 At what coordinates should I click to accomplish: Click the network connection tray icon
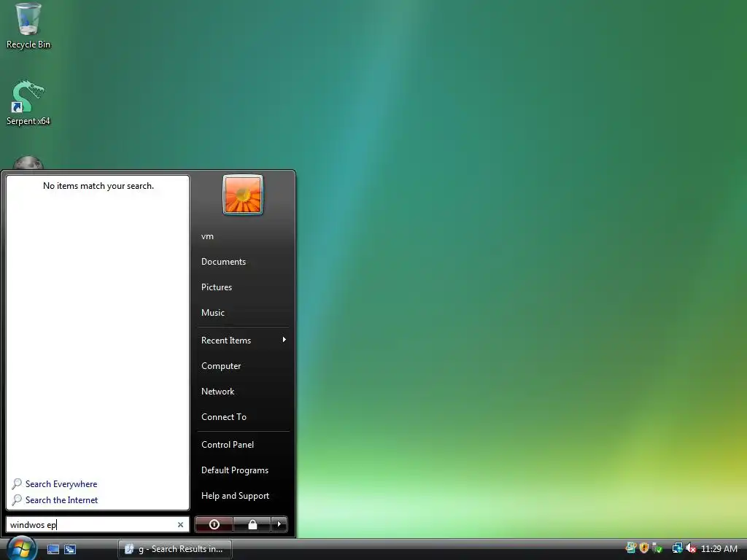(677, 548)
